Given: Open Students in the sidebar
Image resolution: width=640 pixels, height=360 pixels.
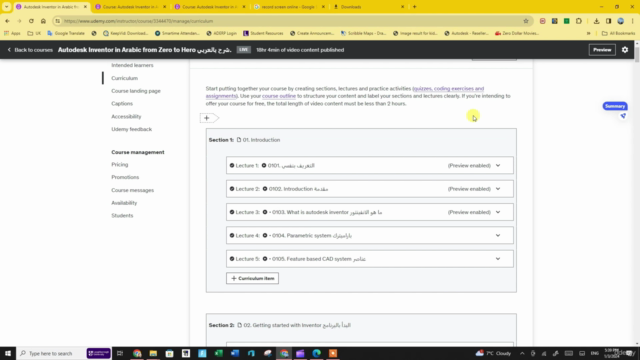Looking at the screenshot, I should 122,216.
